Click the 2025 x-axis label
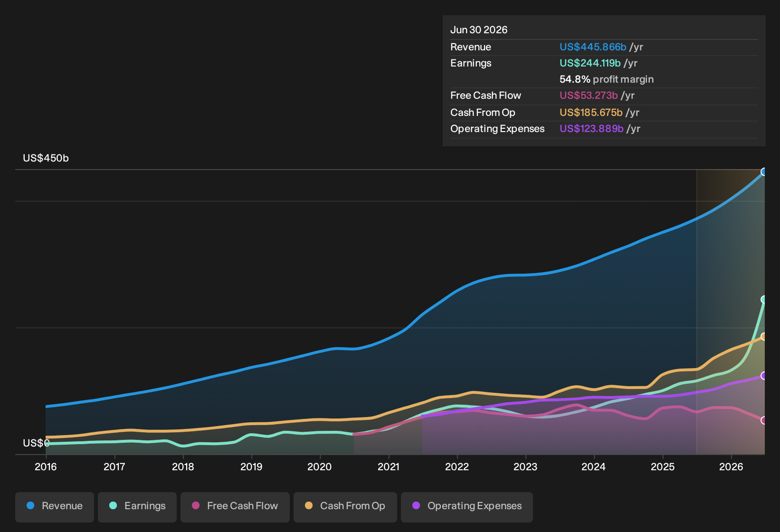The height and width of the screenshot is (532, 780). [x=663, y=466]
